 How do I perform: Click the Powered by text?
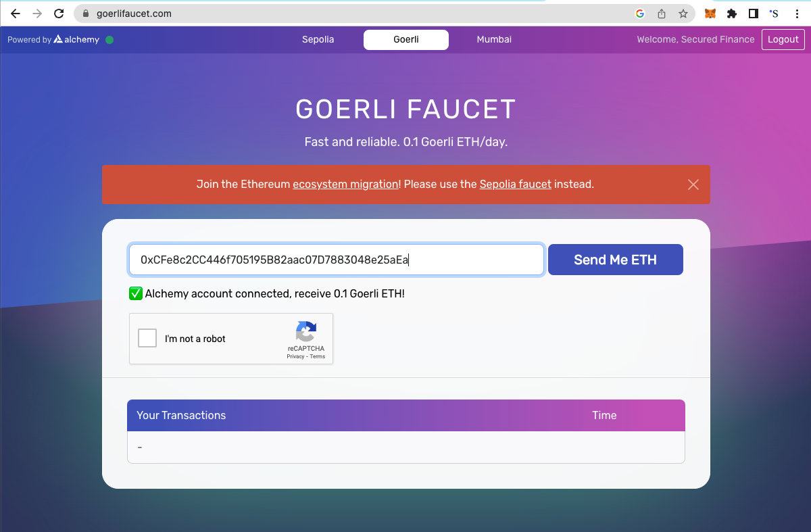point(29,40)
